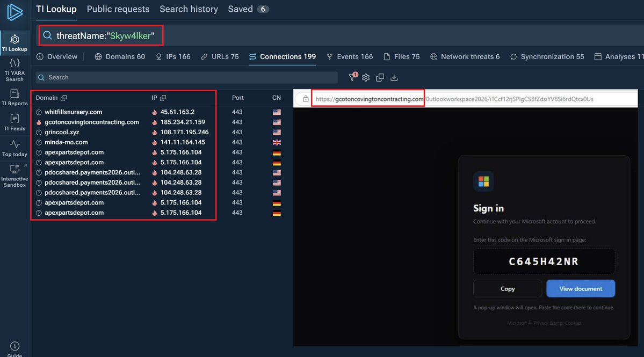Switch to the Overview tab

tap(57, 56)
